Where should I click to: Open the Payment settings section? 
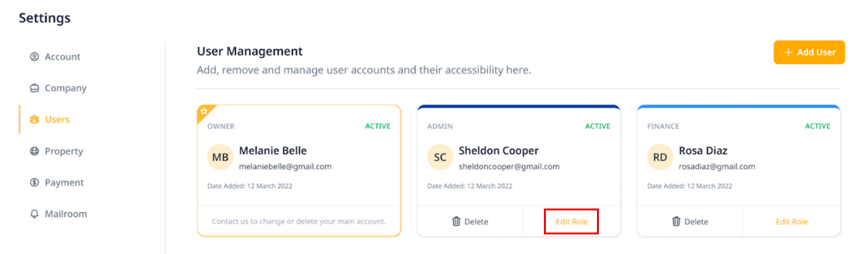click(x=64, y=183)
